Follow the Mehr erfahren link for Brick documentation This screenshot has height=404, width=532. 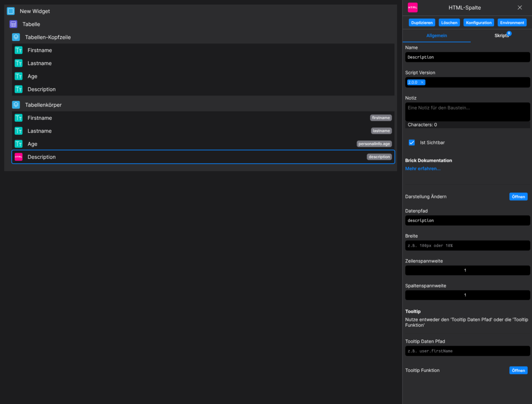click(x=423, y=168)
